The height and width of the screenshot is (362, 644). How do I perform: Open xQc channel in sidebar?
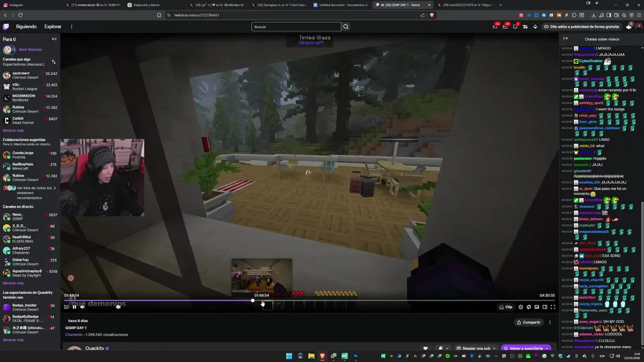click(30, 87)
